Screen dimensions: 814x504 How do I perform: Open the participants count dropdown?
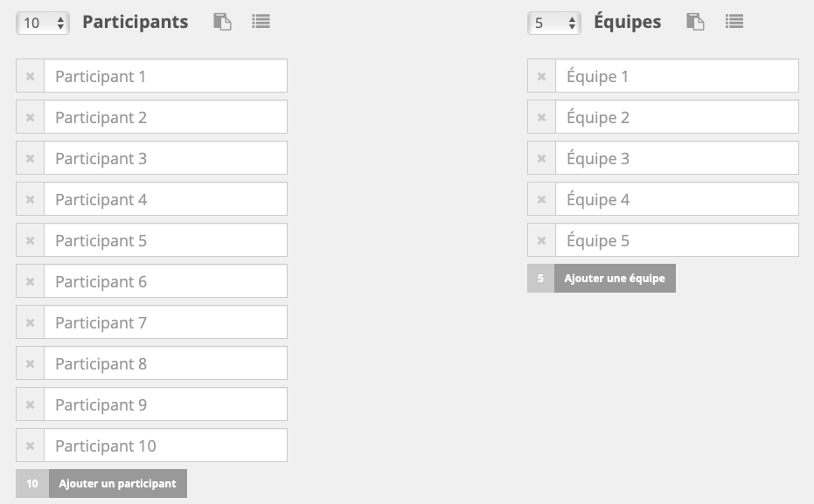42,24
